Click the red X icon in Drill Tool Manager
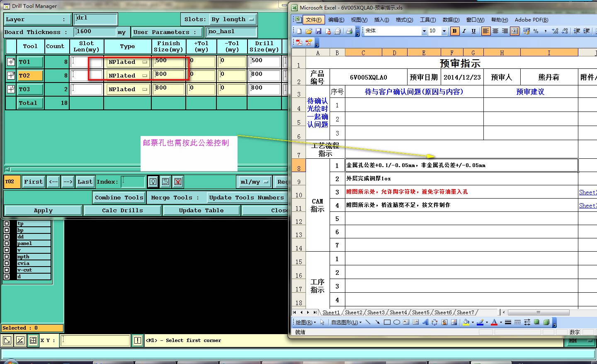Viewport: 597px width, 364px height. 178,182
